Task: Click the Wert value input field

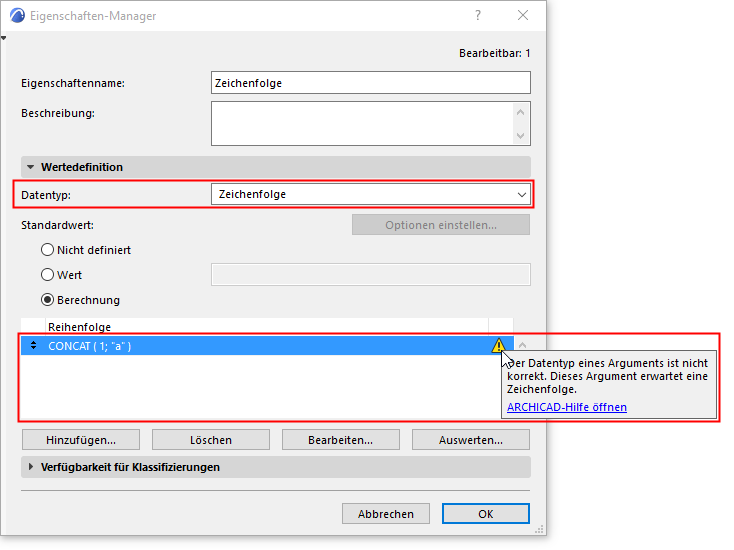Action: (371, 275)
